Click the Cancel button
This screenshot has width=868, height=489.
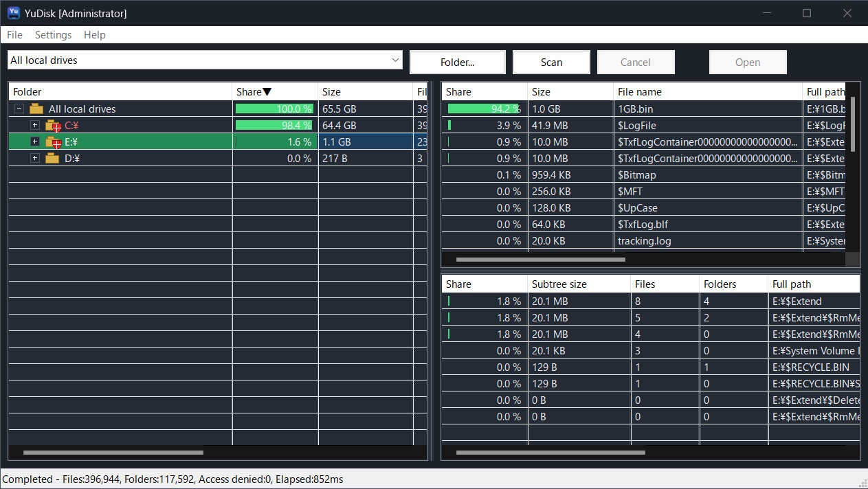coord(636,62)
